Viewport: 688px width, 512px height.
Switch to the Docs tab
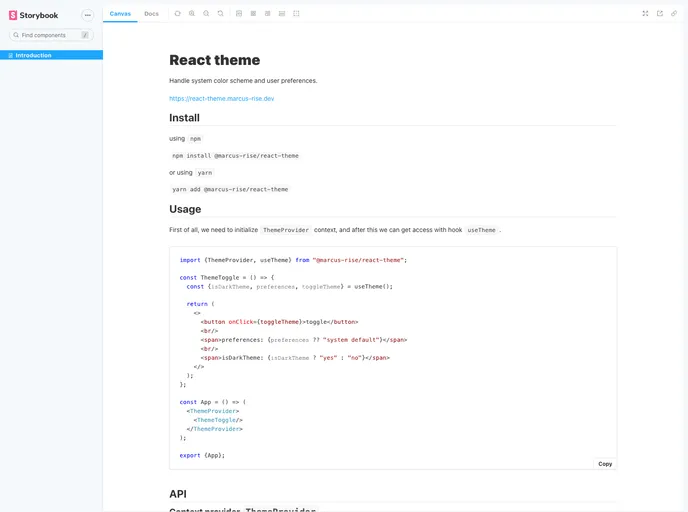[151, 14]
